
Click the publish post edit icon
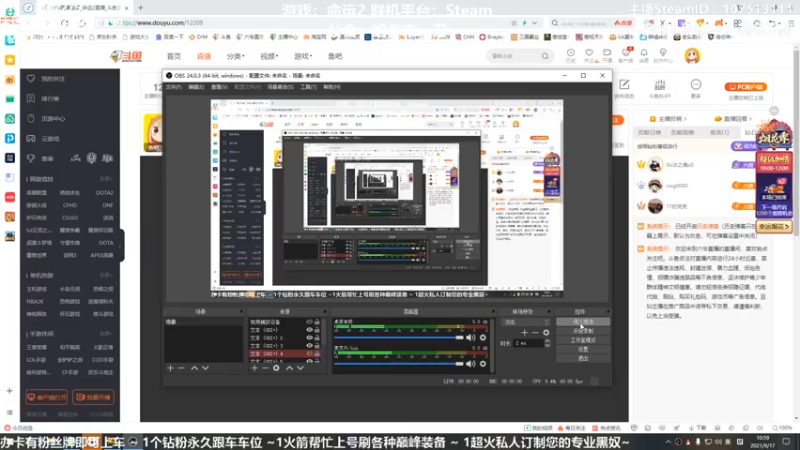pyautogui.click(x=624, y=87)
